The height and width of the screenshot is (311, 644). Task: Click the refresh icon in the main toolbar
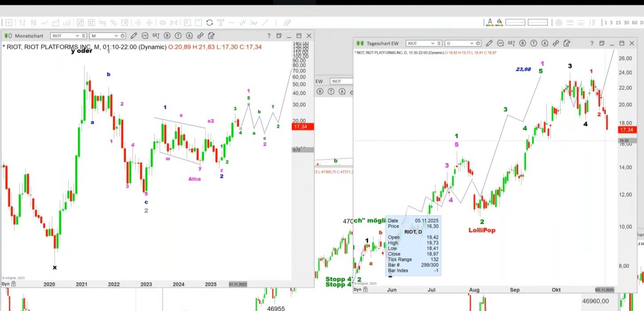tap(209, 23)
